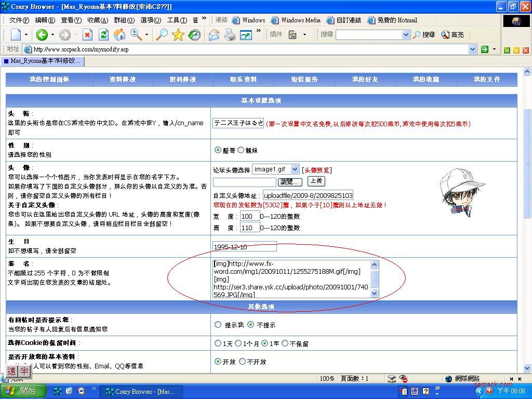Viewport: 532px width, 399px height.
Task: Expand the address bar URL dropdown
Action: point(472,49)
